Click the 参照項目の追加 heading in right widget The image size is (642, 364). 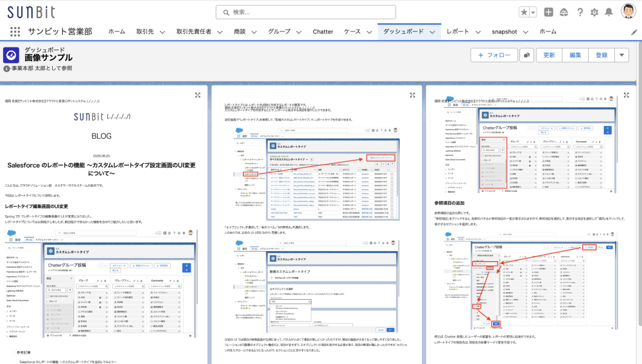[x=449, y=203]
